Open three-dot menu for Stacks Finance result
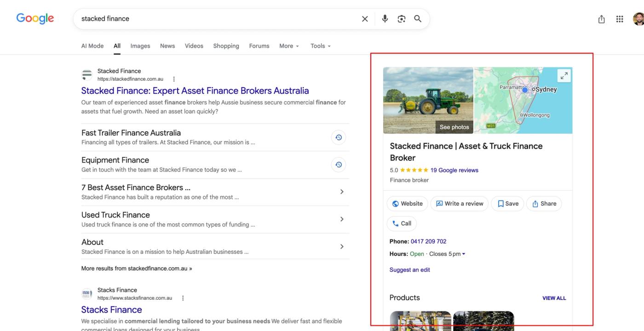This screenshot has width=644, height=331. (x=183, y=298)
